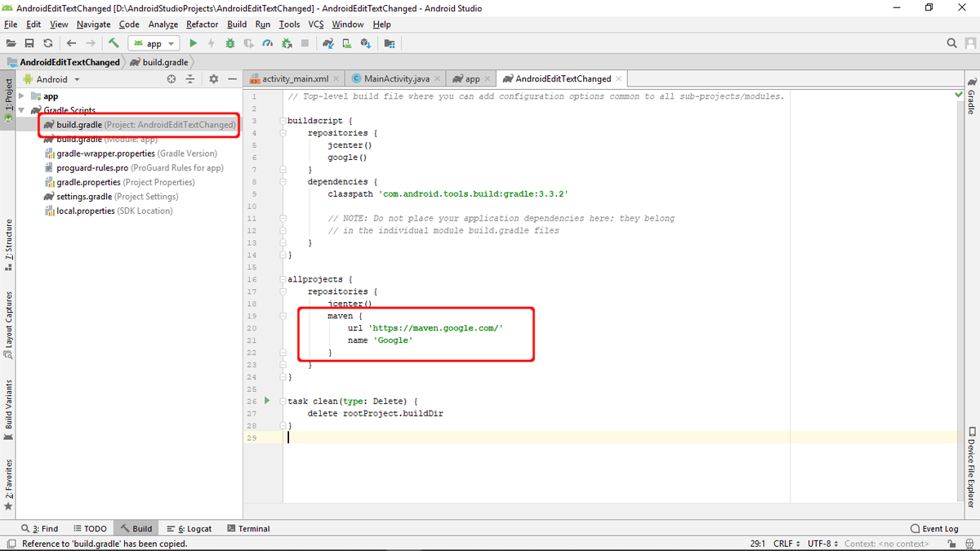Click the scroll from source target icon
980x551 pixels.
click(171, 79)
